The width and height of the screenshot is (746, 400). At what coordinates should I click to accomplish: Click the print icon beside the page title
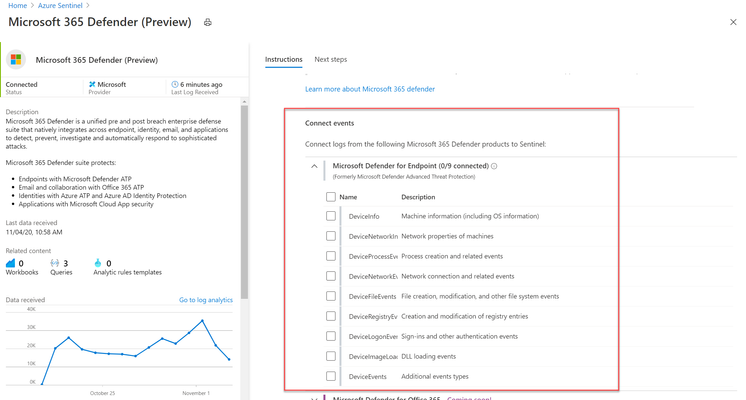(x=207, y=22)
